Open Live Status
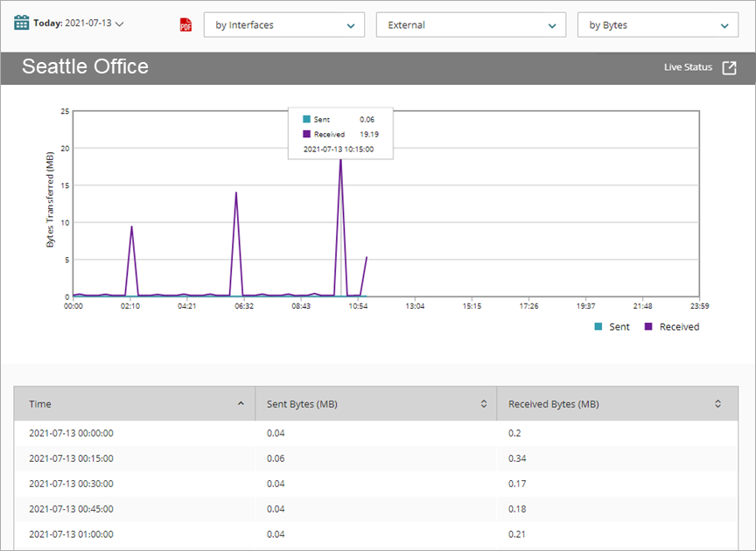This screenshot has width=756, height=551. click(x=688, y=66)
